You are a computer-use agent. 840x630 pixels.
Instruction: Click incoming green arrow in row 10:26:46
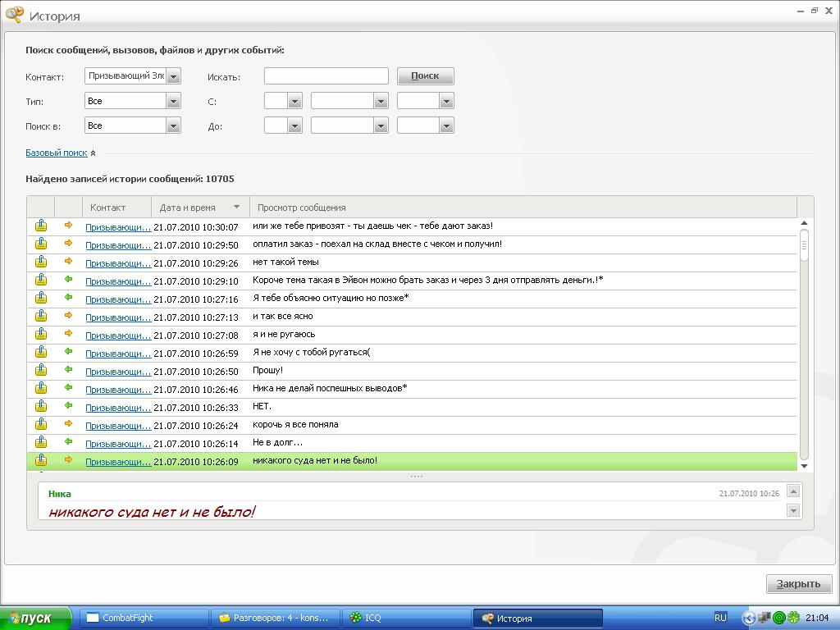tap(68, 387)
